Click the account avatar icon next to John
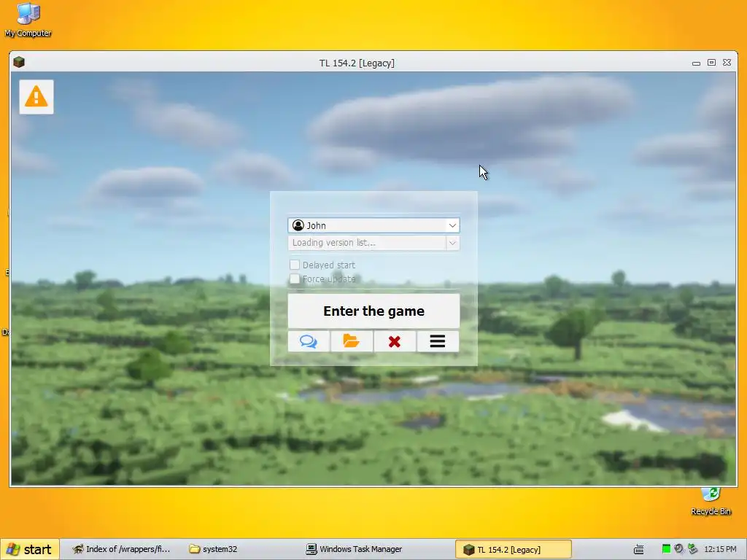747x560 pixels. pyautogui.click(x=298, y=225)
